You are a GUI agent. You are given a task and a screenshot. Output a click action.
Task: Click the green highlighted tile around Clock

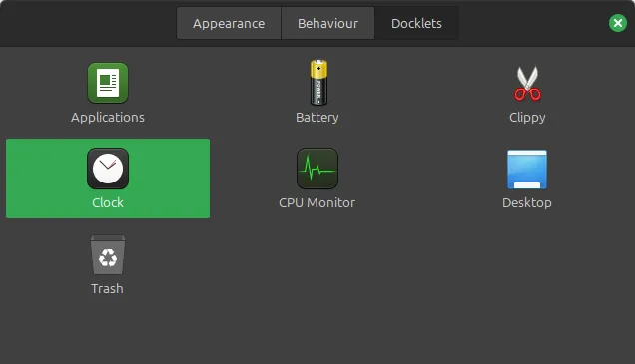108,179
